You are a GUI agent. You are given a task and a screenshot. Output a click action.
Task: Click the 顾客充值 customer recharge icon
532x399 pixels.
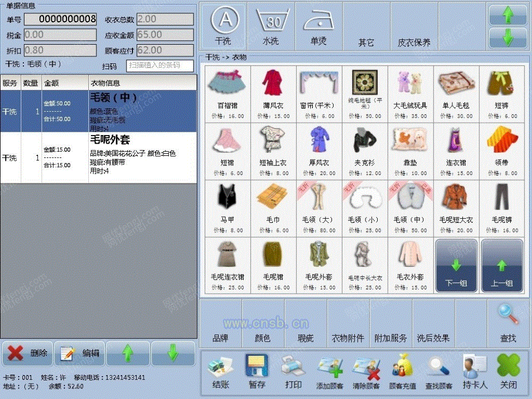click(x=402, y=372)
